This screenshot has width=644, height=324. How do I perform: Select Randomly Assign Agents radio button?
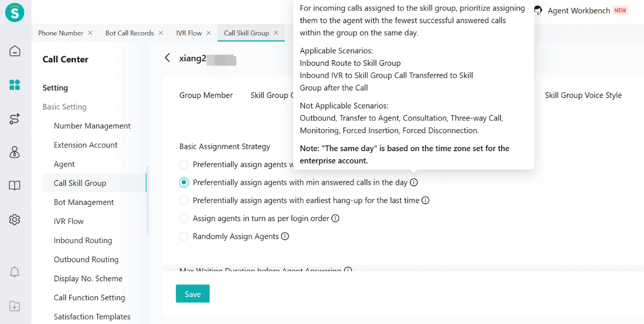[x=184, y=236]
